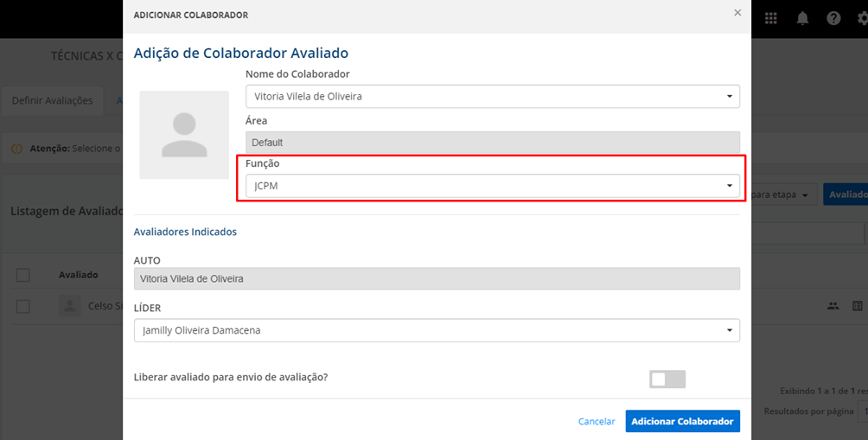Click the AUTO field with Vitoria Vilela de Oliveira
The image size is (868, 440).
coord(437,278)
